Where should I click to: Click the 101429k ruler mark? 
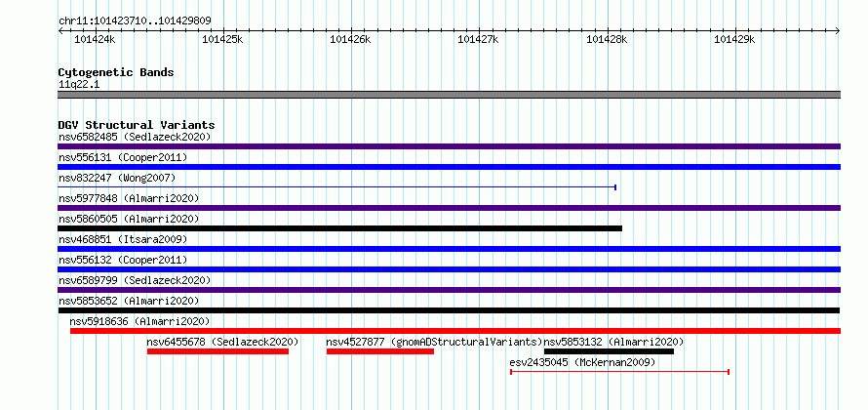coord(734,39)
